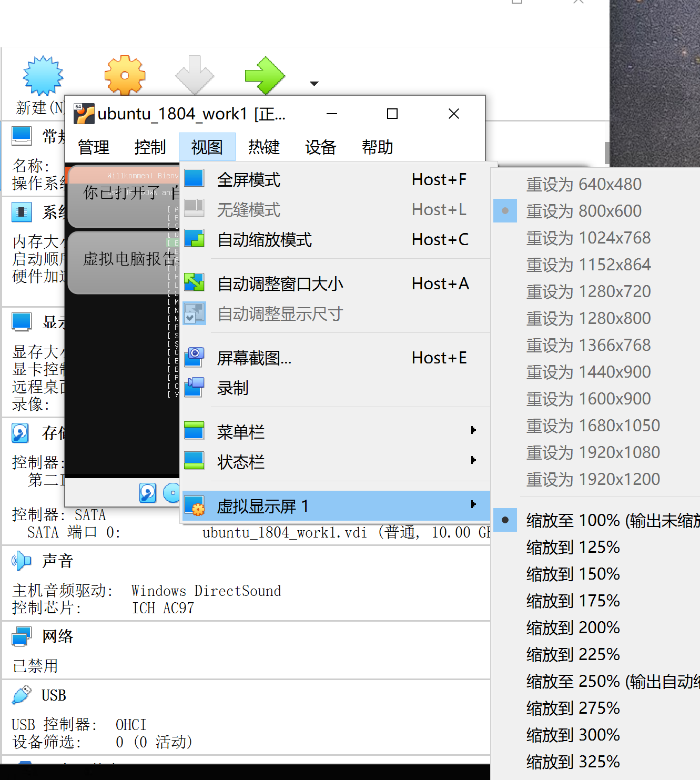The height and width of the screenshot is (780, 700).
Task: Click the 自动调整窗口大小 icon
Action: tap(194, 282)
